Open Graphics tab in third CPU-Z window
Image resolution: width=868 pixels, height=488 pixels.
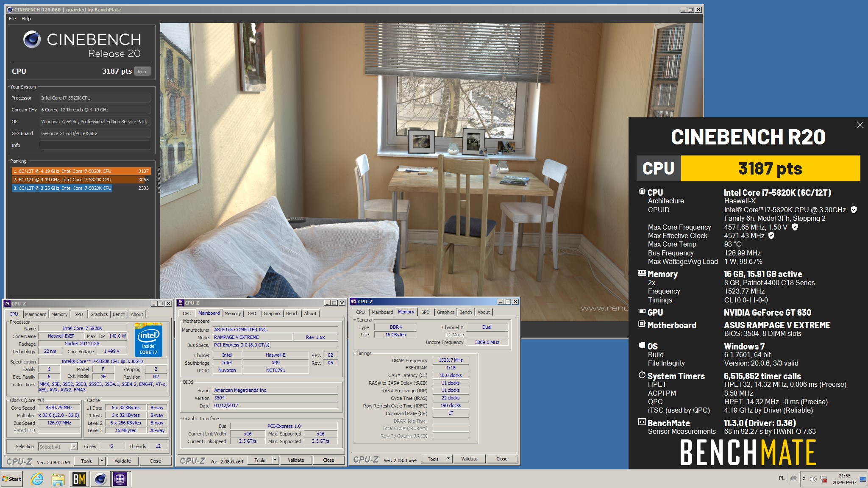click(446, 312)
